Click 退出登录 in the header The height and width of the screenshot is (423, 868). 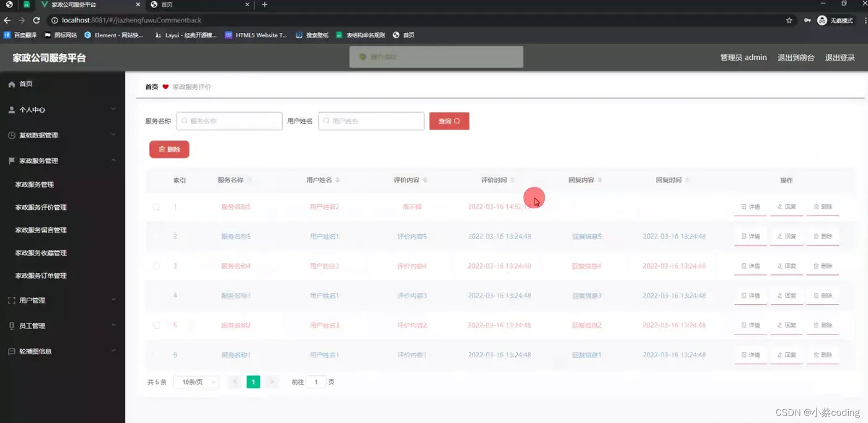[839, 58]
